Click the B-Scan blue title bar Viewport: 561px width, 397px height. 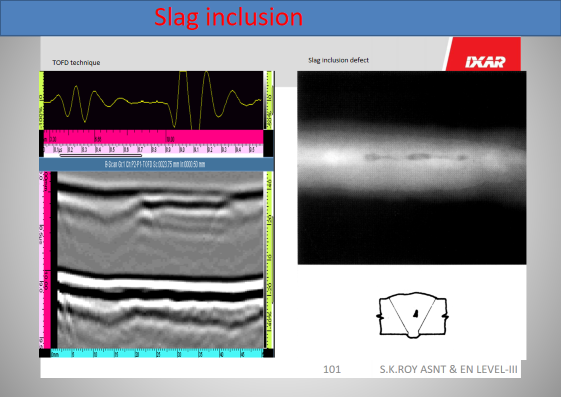coord(157,164)
